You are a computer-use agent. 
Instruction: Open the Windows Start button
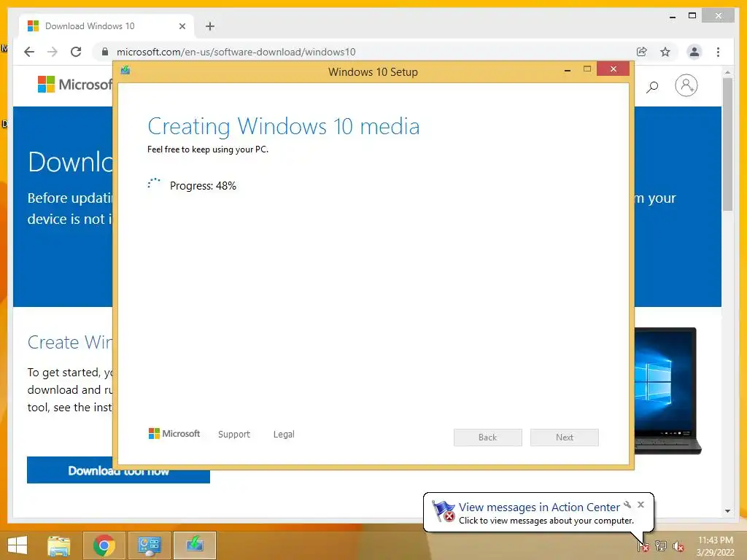pyautogui.click(x=18, y=545)
